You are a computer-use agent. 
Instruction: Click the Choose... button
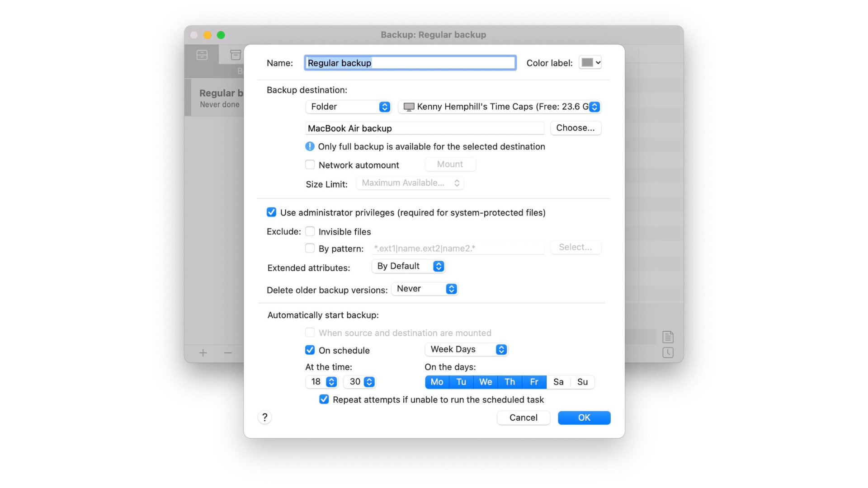575,128
